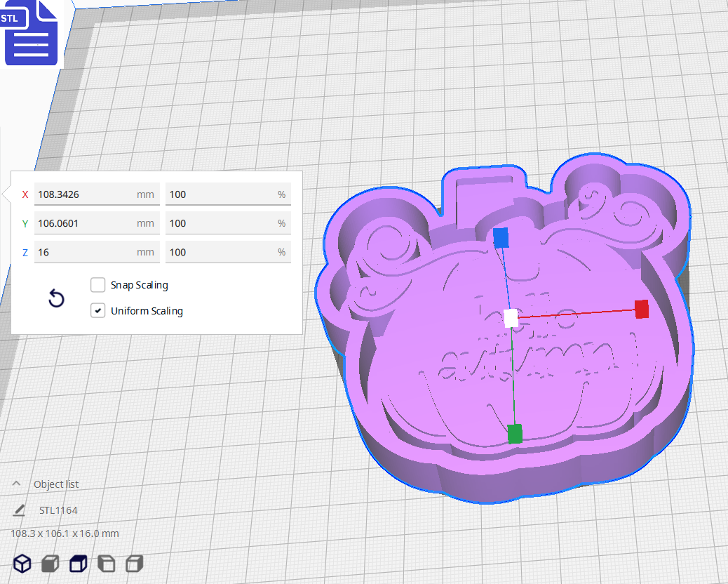The image size is (728, 584).
Task: Disable Uniform Scaling
Action: [x=97, y=310]
